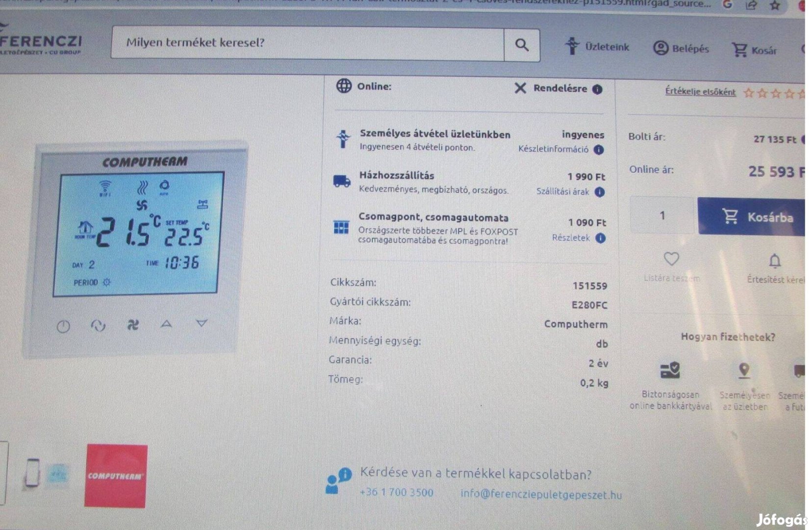Select the phone and thermostat thumbnail
Screen dimensions: 812x530
[x=47, y=473]
